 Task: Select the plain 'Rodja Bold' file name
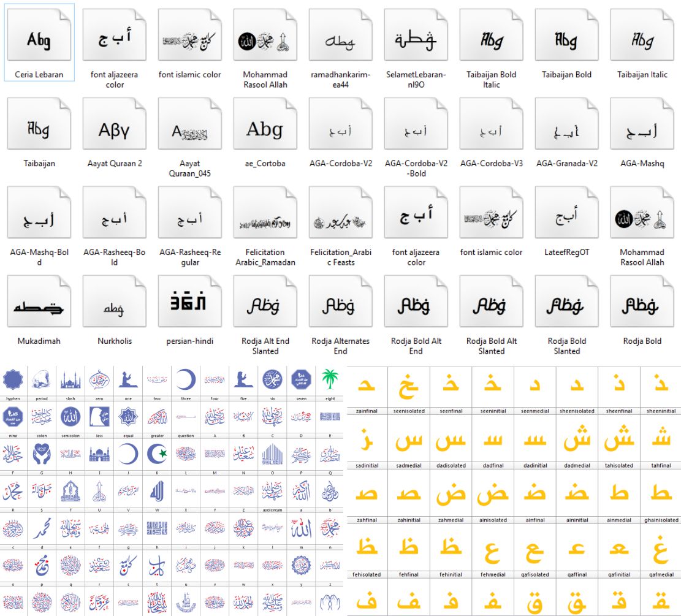point(642,341)
